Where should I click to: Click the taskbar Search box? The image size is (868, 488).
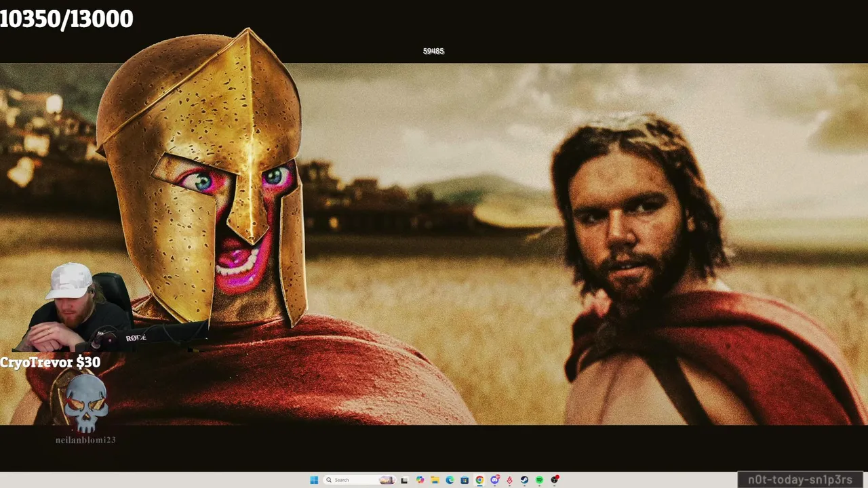pyautogui.click(x=360, y=480)
